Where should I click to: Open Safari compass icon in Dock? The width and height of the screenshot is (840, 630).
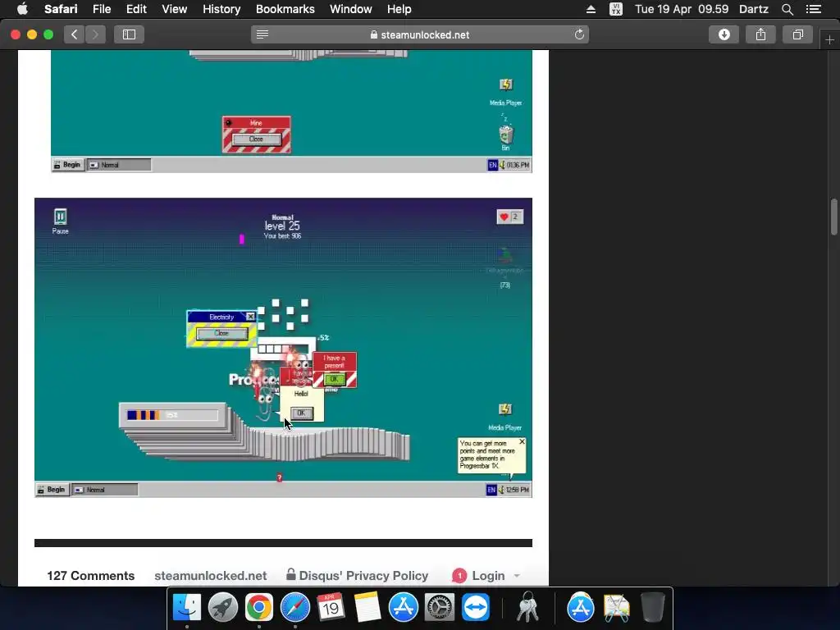295,608
